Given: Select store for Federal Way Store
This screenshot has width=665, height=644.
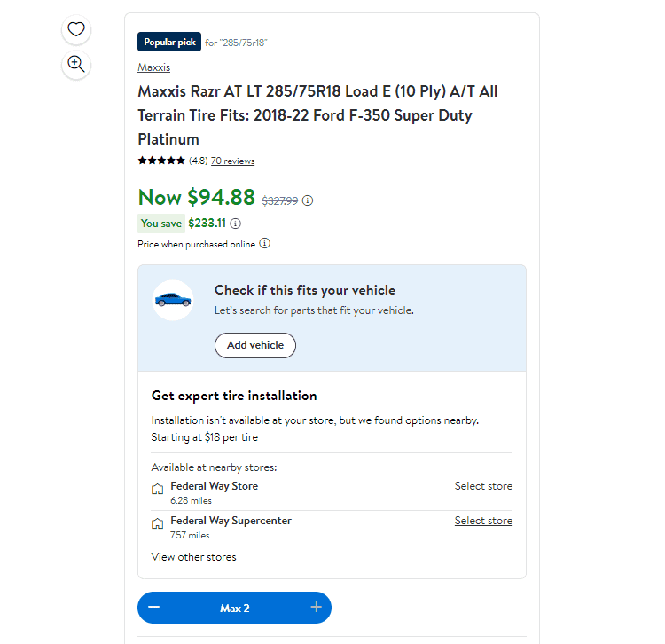Looking at the screenshot, I should [483, 486].
